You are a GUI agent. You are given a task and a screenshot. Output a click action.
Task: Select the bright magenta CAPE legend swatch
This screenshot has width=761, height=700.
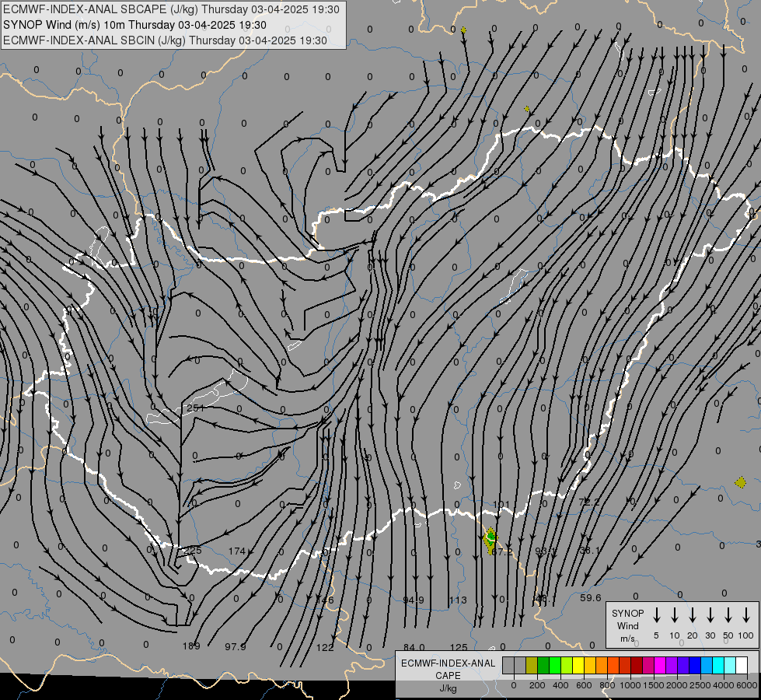[x=661, y=665]
